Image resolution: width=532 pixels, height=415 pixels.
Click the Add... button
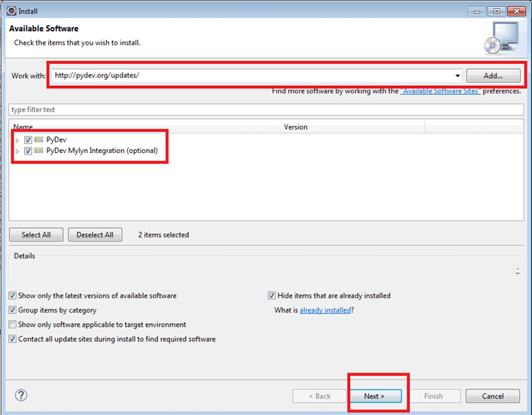[x=493, y=76]
